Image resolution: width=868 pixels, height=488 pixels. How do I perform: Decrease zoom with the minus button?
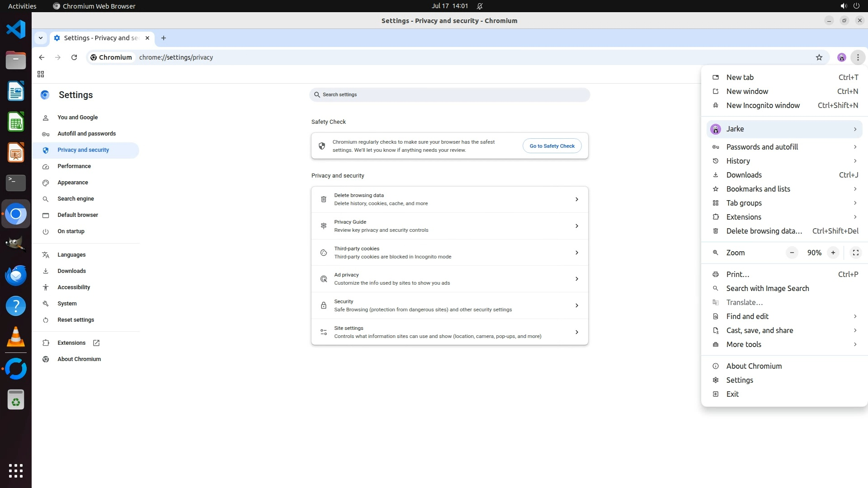792,253
